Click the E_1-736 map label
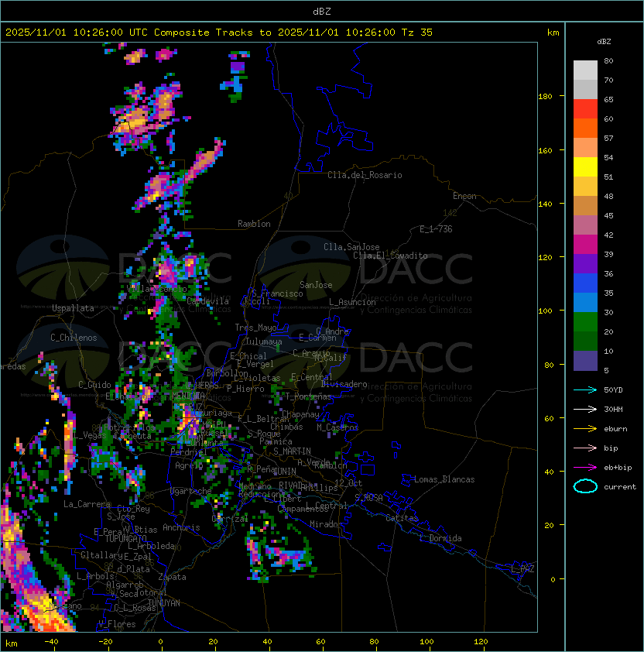Screen dimensions: 644x652 (436, 229)
